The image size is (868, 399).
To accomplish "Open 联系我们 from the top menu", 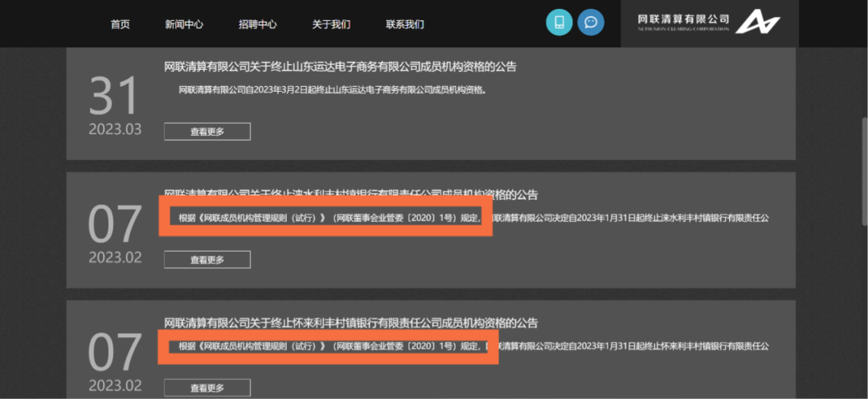I will (x=404, y=24).
